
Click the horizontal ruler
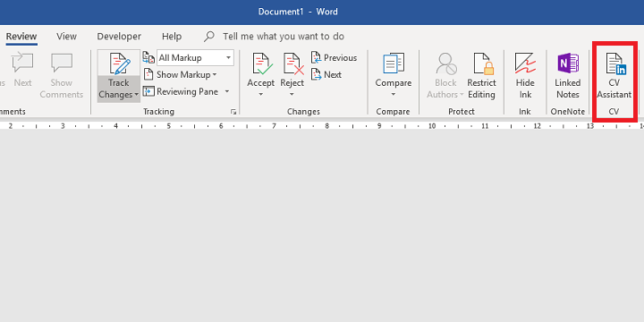pyautogui.click(x=322, y=126)
